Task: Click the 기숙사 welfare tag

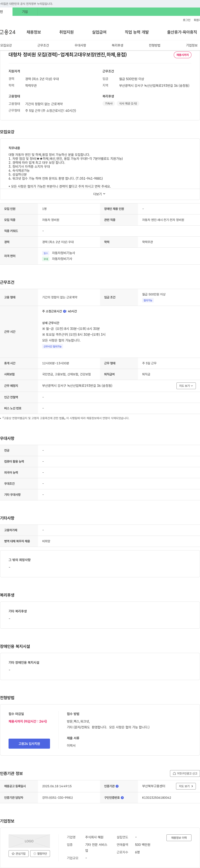Action: tap(109, 103)
